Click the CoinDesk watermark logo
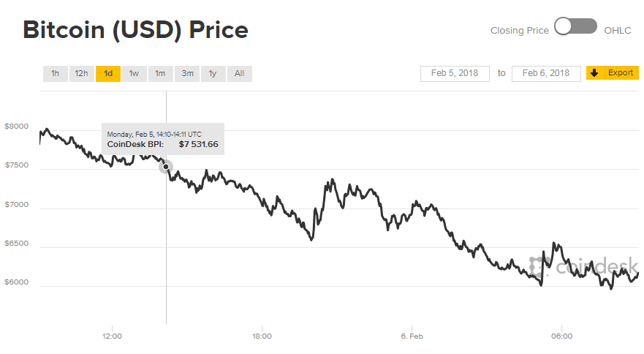 coord(585,266)
